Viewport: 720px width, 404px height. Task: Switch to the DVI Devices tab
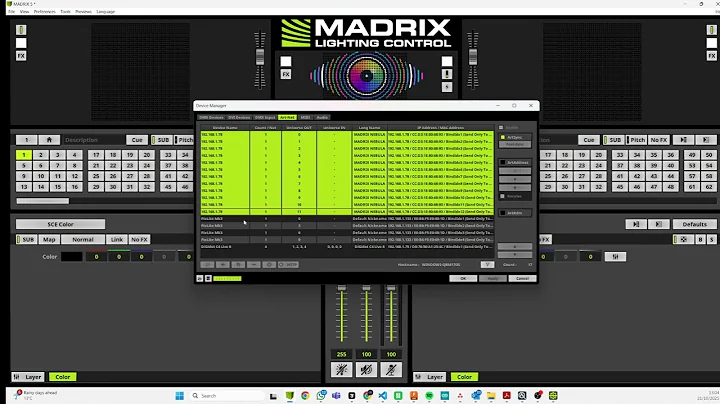(x=239, y=118)
